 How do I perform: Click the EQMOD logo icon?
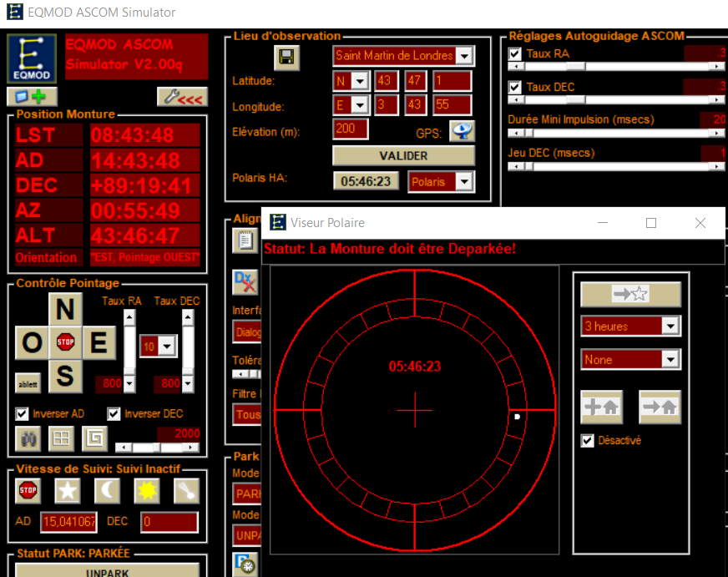tap(32, 58)
